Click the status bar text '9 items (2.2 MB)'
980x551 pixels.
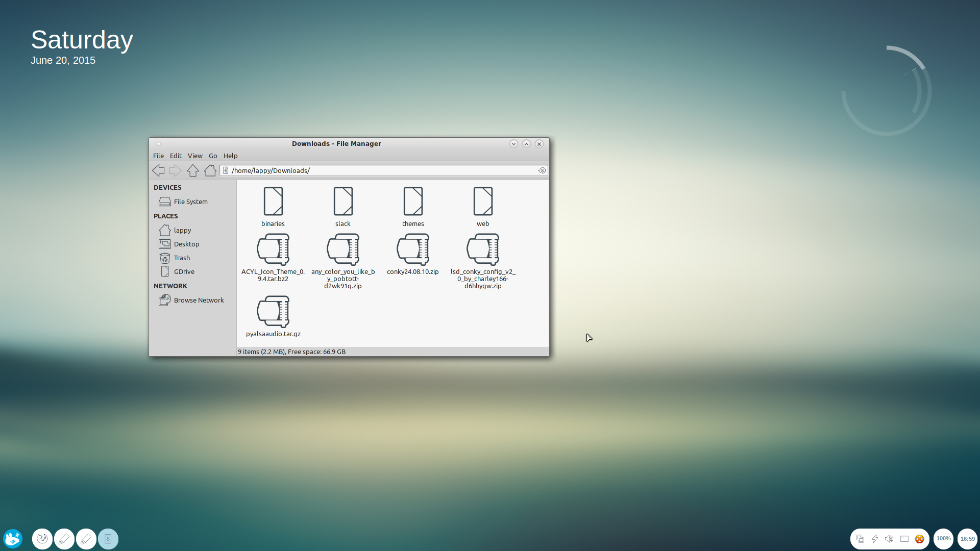(261, 352)
